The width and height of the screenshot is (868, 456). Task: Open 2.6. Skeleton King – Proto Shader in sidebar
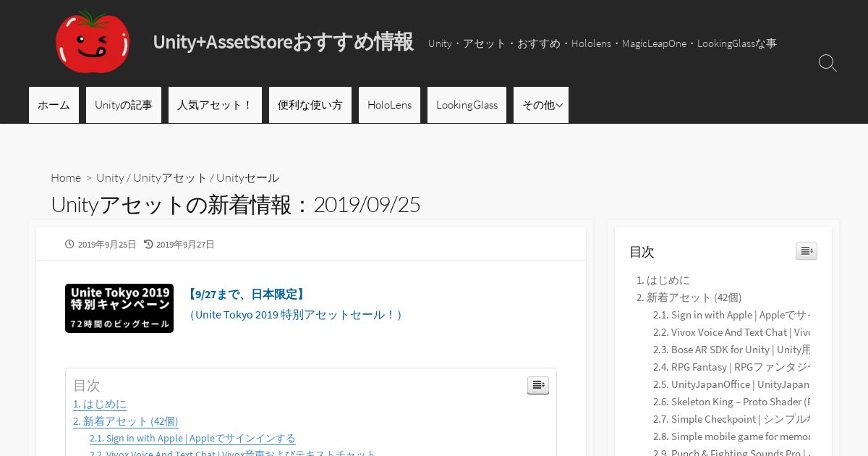click(x=731, y=402)
